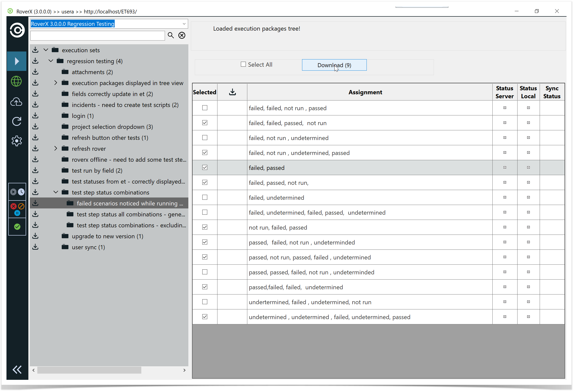Viewport: 575px width, 392px height.
Task: Click the tree horizontal scrollbar right arrow
Action: point(184,370)
